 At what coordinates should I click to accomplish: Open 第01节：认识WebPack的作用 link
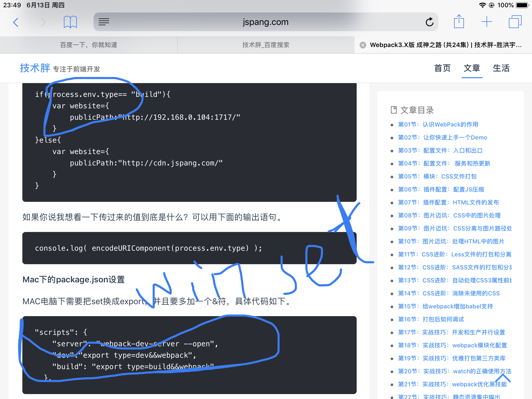[x=438, y=125]
